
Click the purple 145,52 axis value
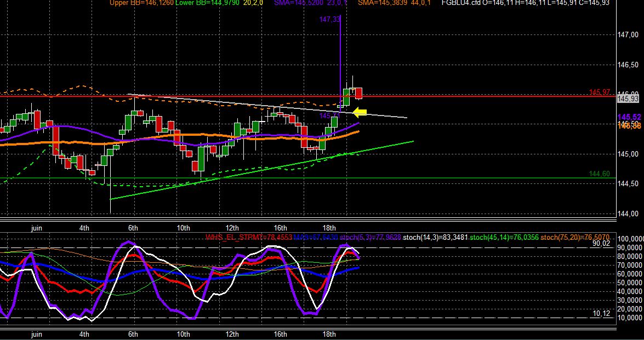(x=629, y=117)
